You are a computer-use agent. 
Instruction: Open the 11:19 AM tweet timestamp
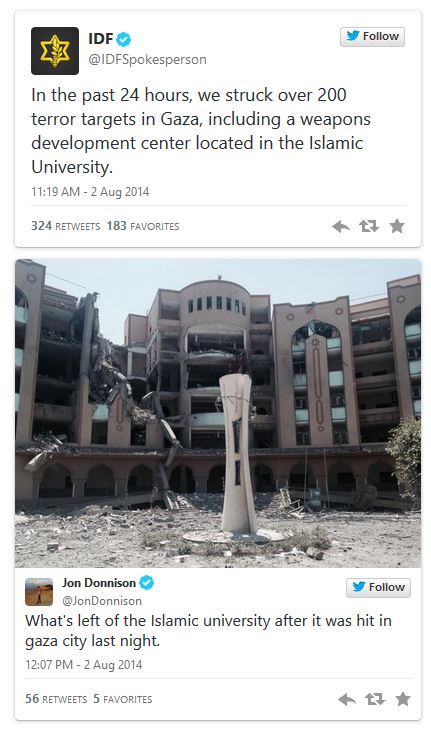(x=90, y=192)
